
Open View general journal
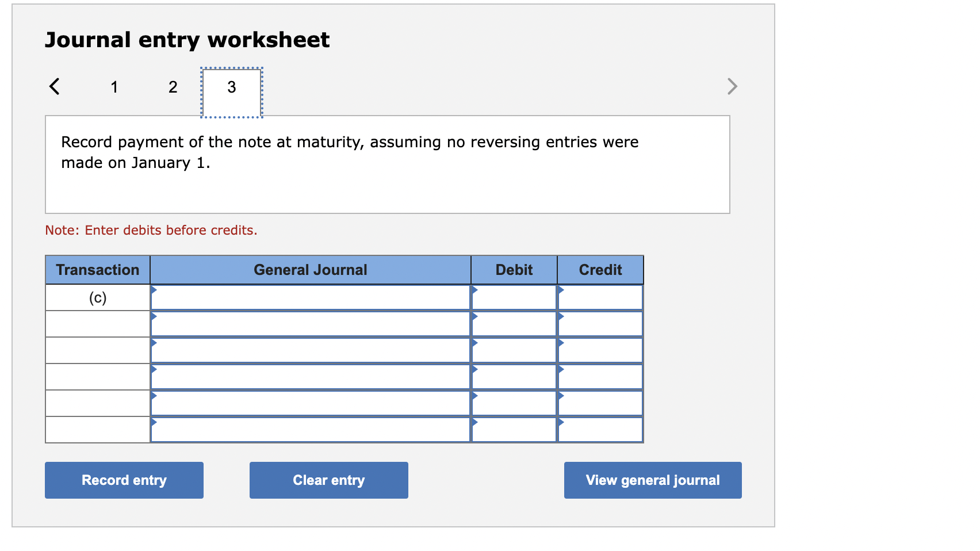[653, 480]
